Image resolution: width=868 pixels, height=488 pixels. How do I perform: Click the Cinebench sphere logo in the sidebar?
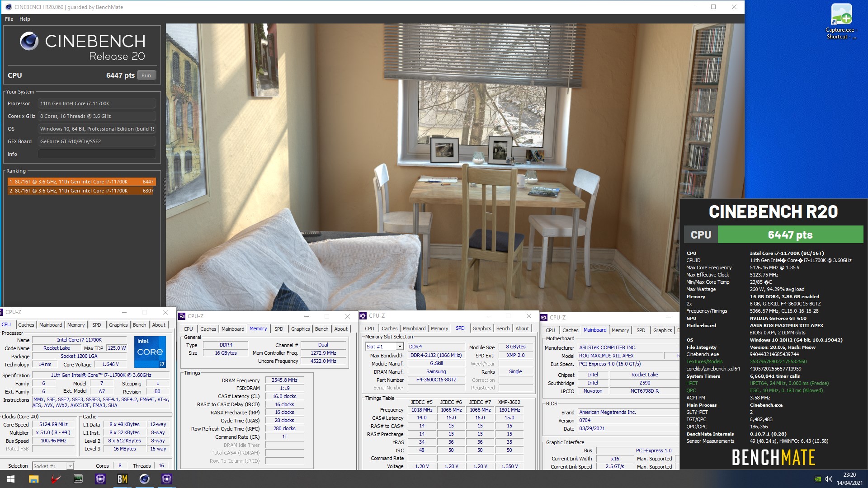click(x=29, y=41)
